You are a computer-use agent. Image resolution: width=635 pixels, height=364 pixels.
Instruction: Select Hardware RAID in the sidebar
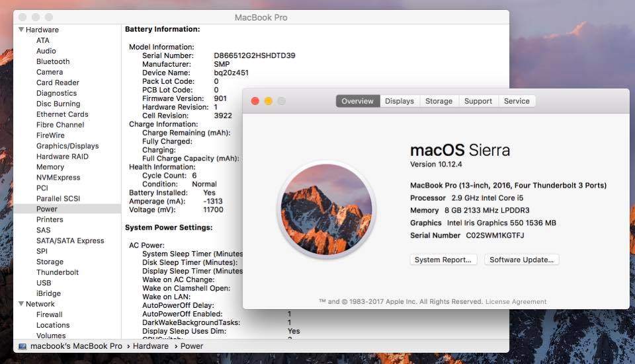click(x=62, y=156)
